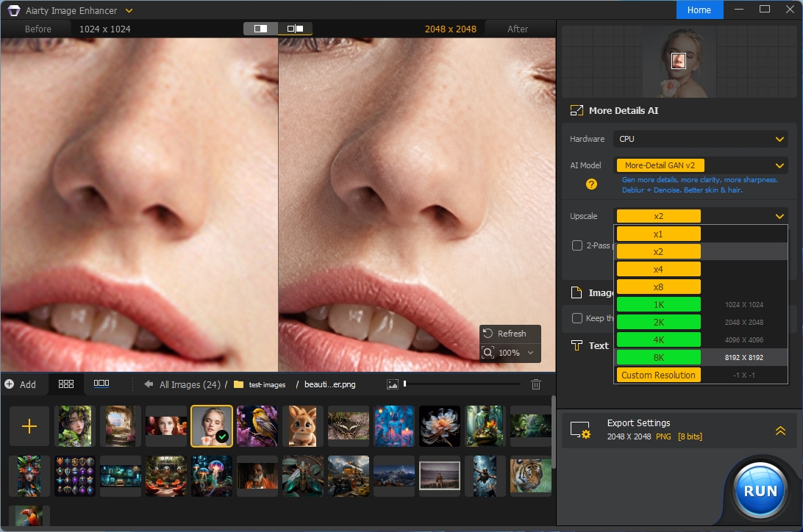Screen dimensions: 803x532
Task: Choose the x4 upscale option
Action: coord(658,269)
